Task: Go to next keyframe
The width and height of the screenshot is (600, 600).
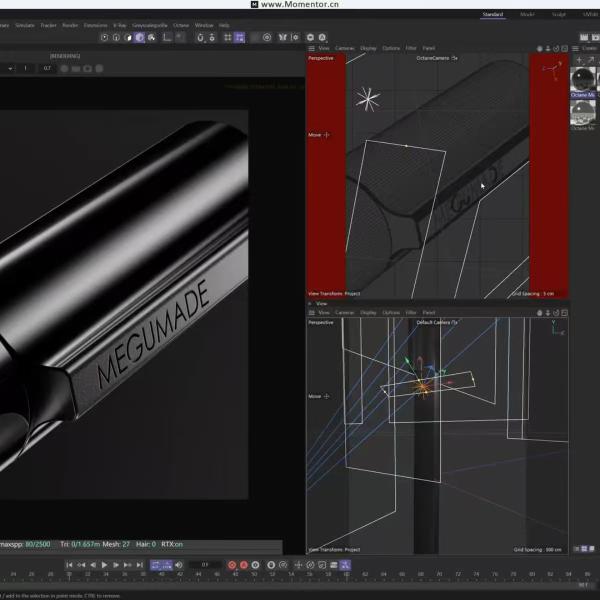Action: [127, 565]
